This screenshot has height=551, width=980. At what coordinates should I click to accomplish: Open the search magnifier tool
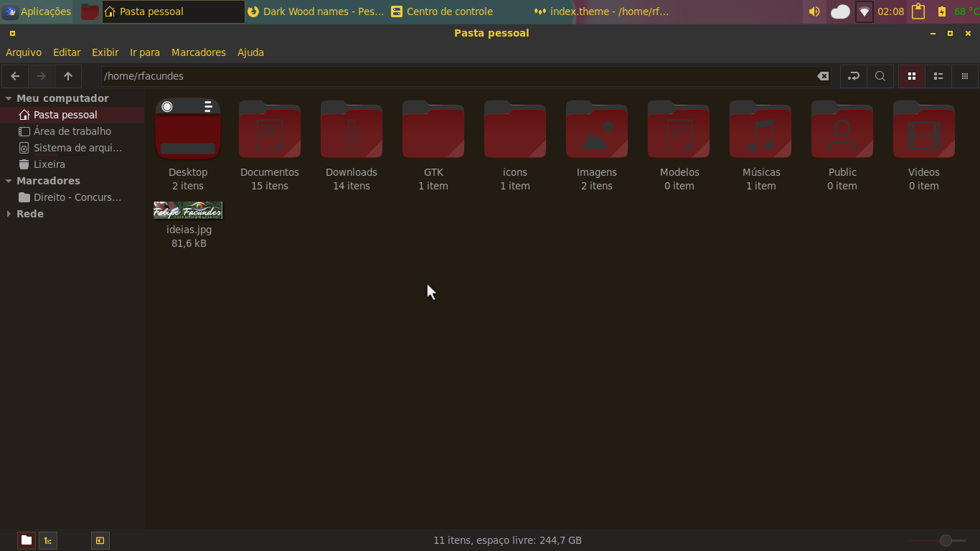880,76
